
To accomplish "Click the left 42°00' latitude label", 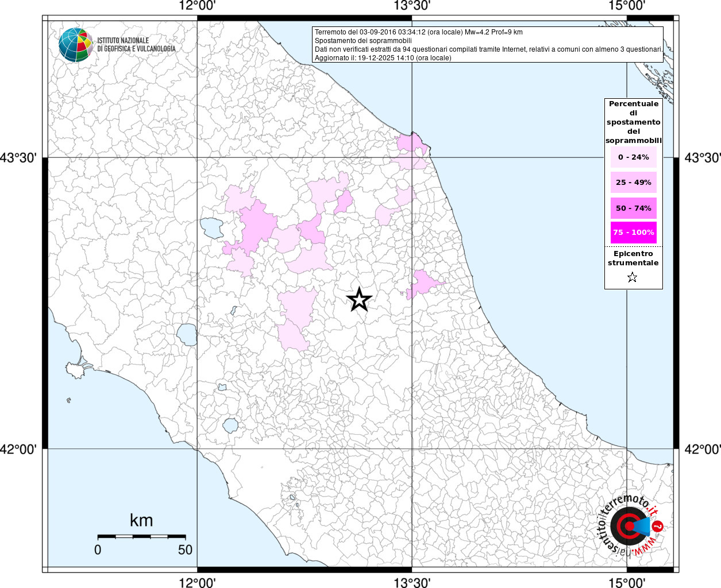I will pos(18,449).
